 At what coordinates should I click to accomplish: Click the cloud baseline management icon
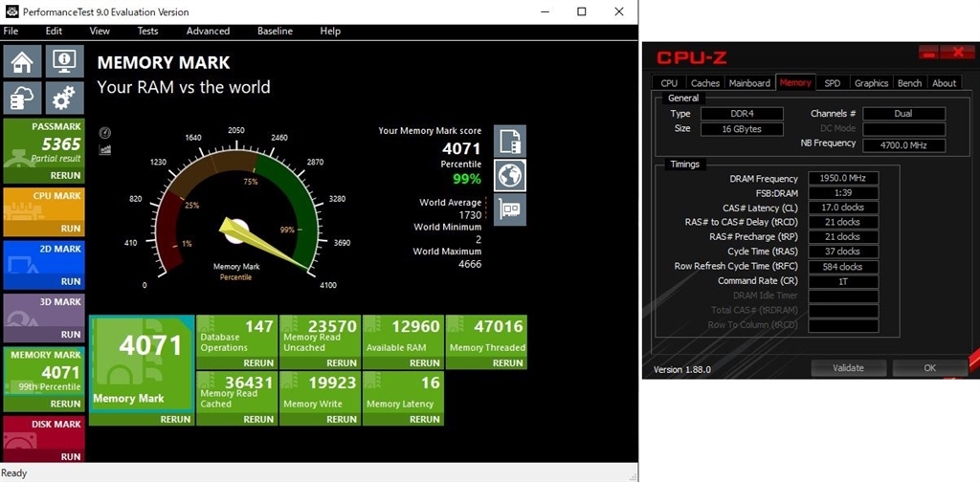tap(23, 98)
